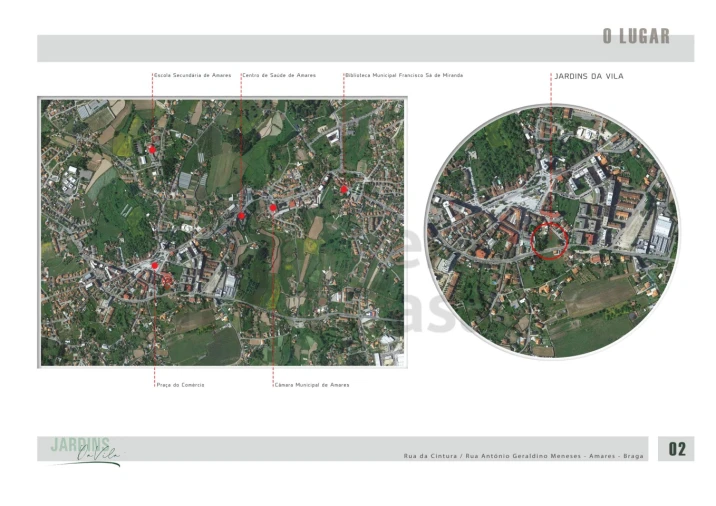Click the Centro de Saúde red marker

click(241, 215)
